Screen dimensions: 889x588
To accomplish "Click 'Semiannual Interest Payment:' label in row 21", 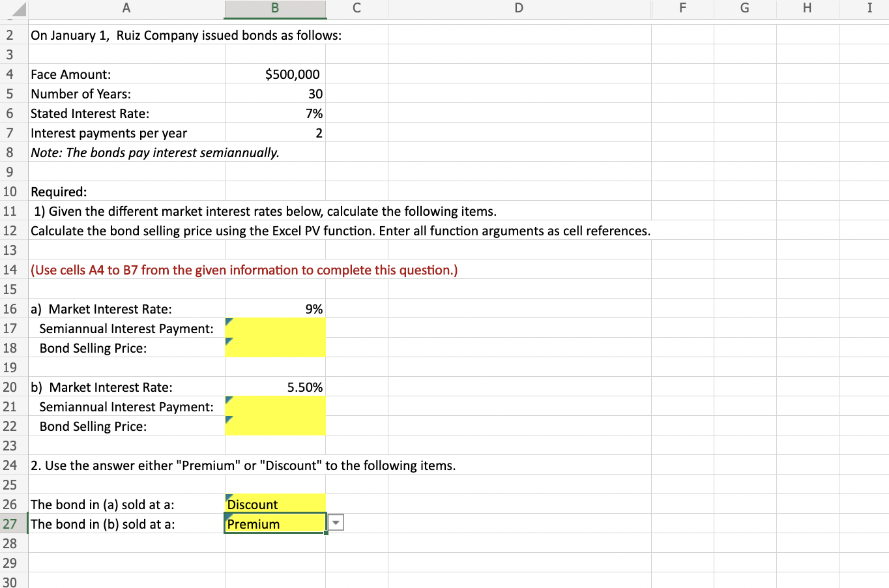I will pos(126,407).
